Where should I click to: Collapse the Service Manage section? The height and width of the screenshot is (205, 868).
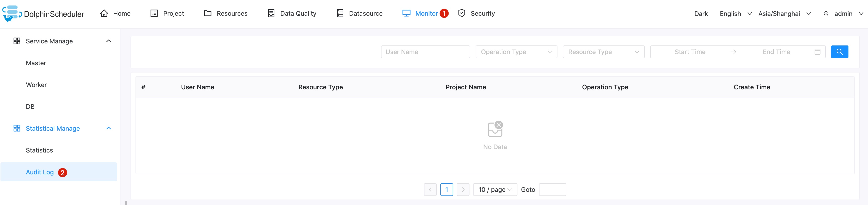tap(108, 41)
